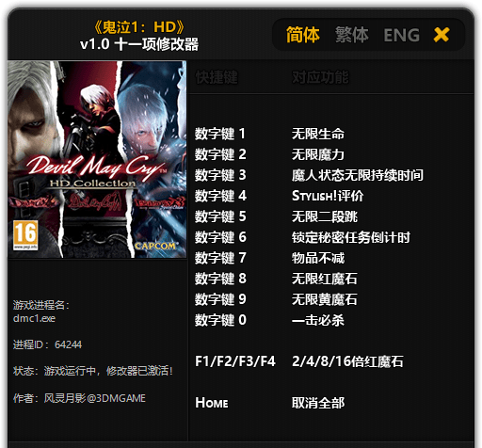Select 无限二段跳 cheat option
The image size is (482, 448).
coord(325,216)
